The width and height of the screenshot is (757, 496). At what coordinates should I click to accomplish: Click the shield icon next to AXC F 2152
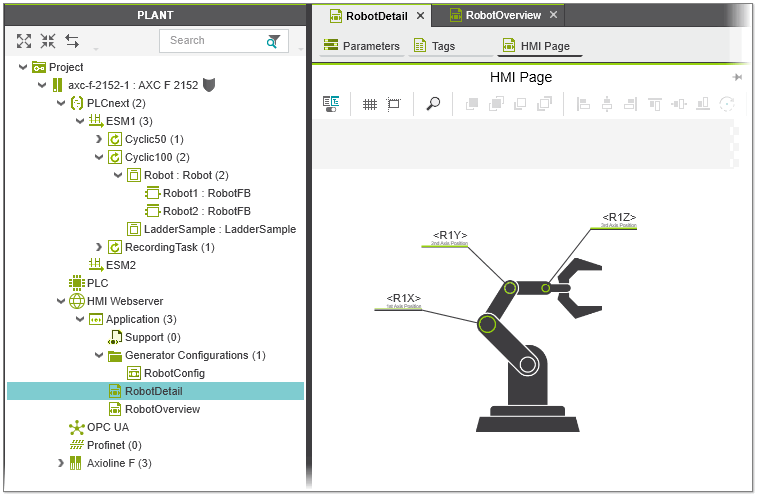point(209,85)
